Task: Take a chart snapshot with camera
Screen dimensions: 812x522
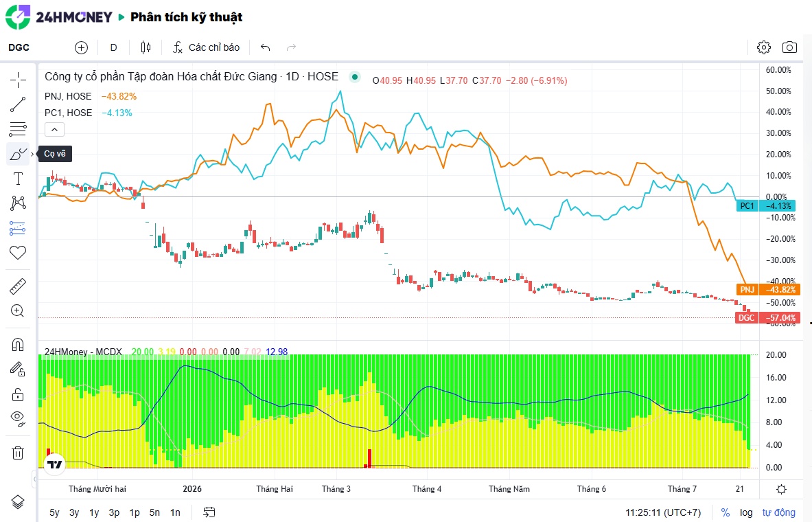Action: [789, 47]
